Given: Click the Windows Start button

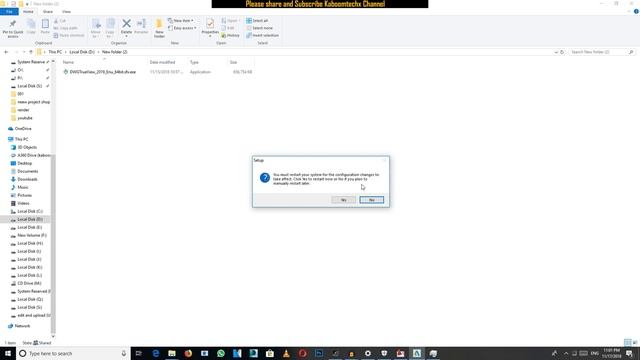Looking at the screenshot, I should (8, 353).
